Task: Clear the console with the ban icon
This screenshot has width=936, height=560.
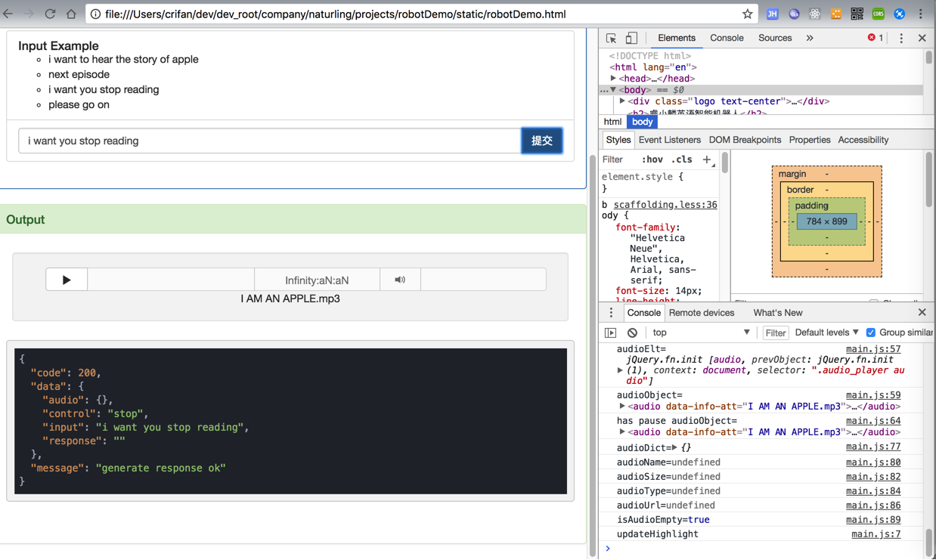Action: click(x=632, y=333)
